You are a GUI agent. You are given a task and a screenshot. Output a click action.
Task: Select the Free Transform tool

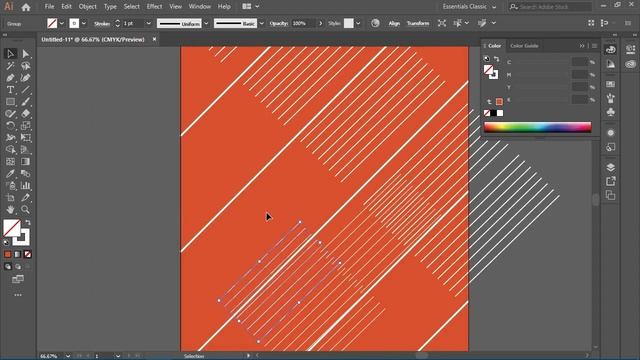coord(26,138)
